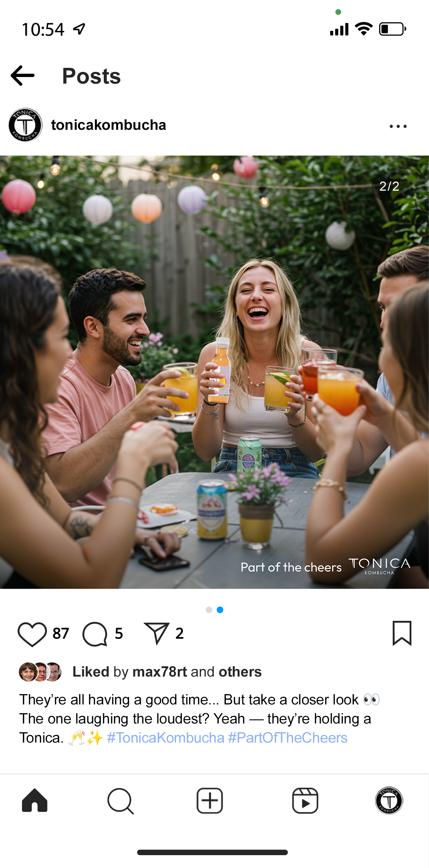Create new post with plus icon

[x=210, y=801]
